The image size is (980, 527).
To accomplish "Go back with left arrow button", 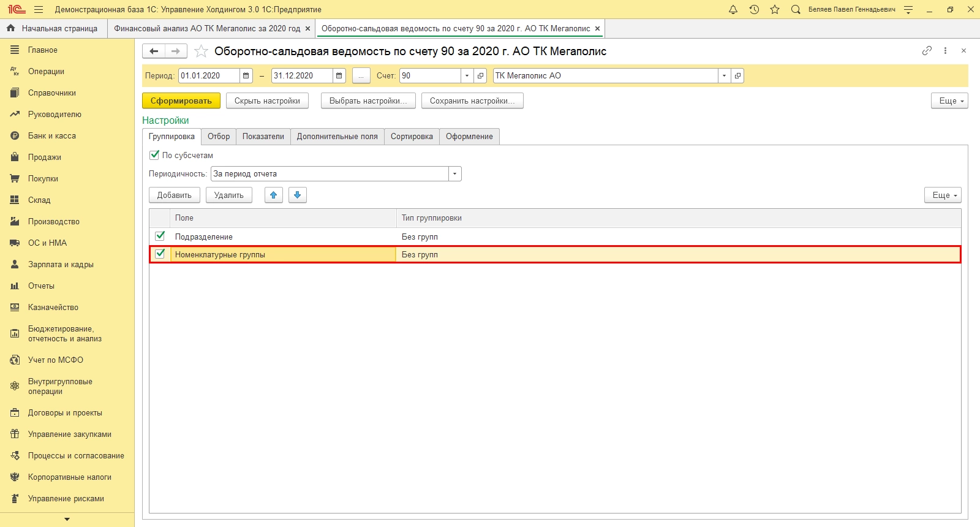I will coord(154,51).
